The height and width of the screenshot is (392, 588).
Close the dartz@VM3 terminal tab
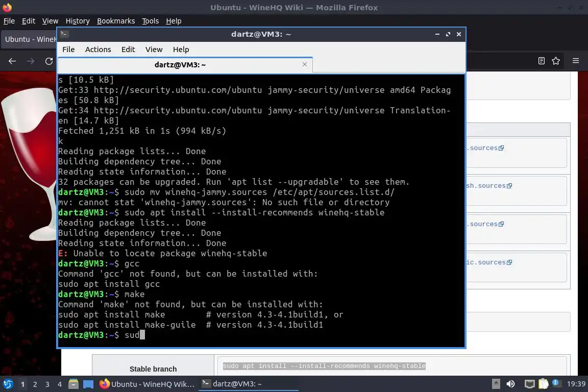pos(305,64)
